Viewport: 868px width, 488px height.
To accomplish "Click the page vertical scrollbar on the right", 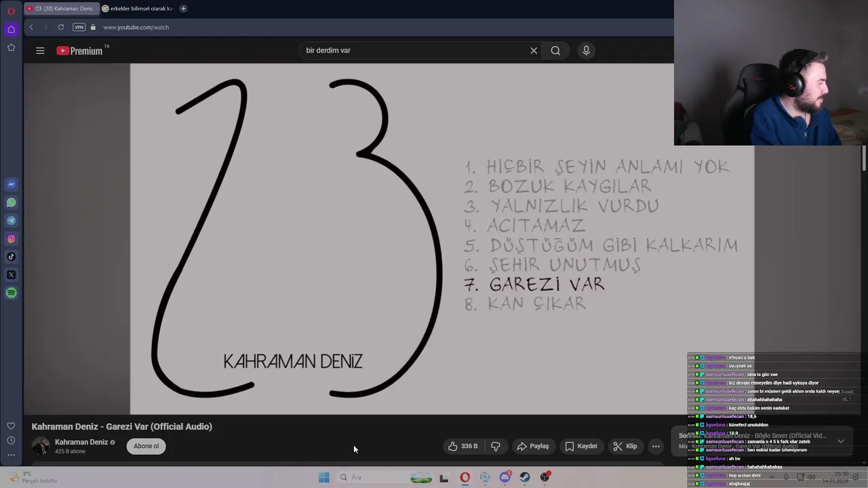I will click(864, 158).
